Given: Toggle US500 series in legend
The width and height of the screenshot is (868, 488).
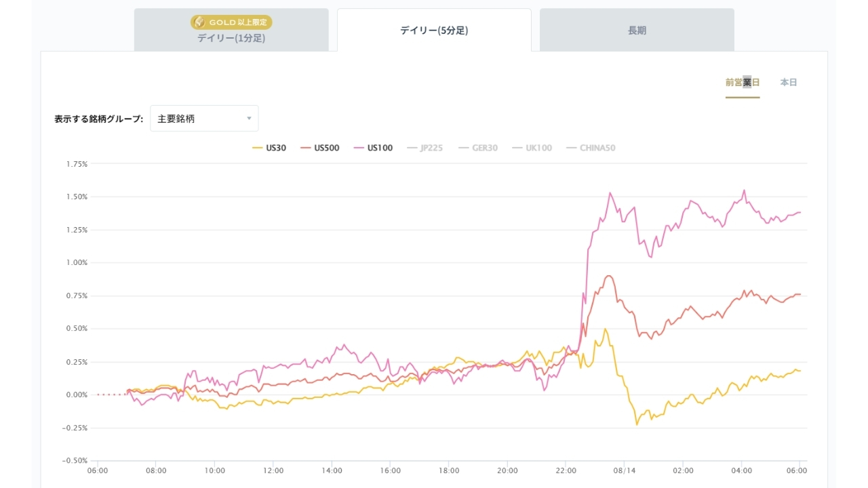Looking at the screenshot, I should pyautogui.click(x=319, y=148).
